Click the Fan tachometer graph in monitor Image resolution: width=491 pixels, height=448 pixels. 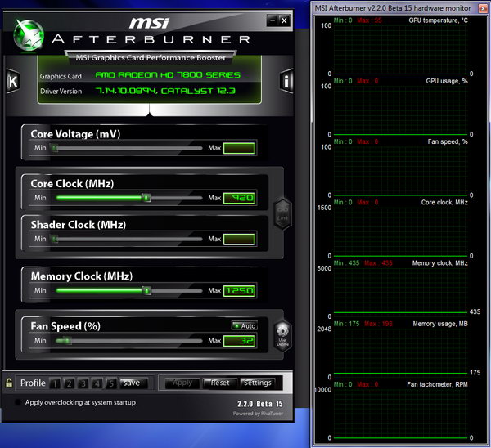point(400,413)
